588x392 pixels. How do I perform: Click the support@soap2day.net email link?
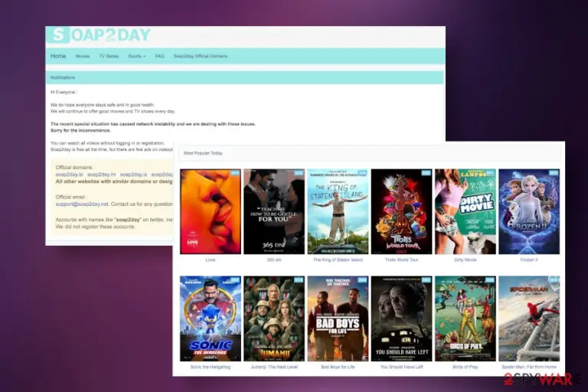coord(82,204)
